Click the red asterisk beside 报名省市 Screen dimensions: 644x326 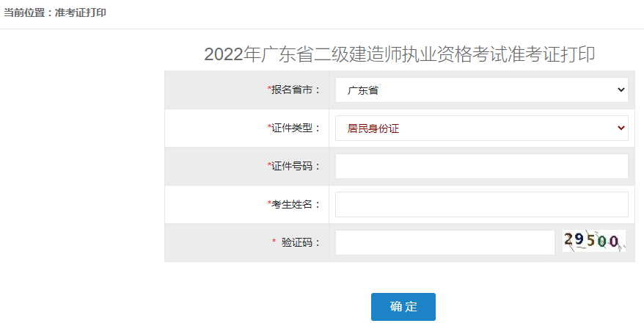(269, 89)
